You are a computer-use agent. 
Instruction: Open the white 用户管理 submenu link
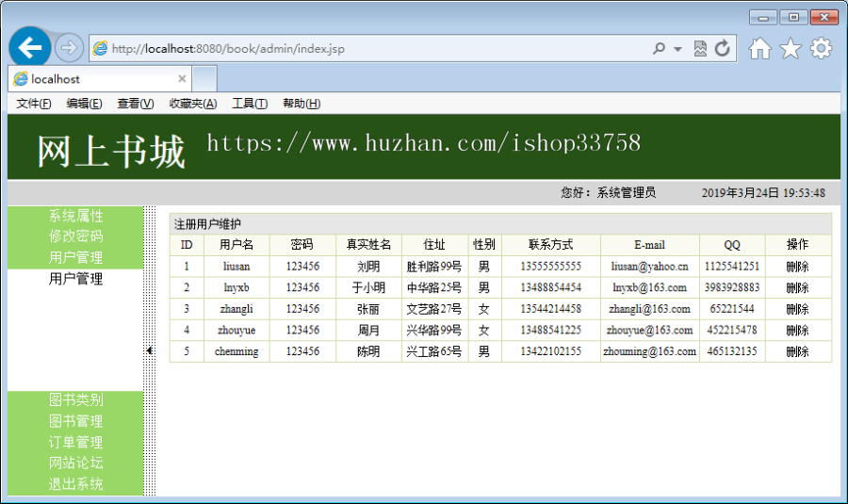point(75,279)
